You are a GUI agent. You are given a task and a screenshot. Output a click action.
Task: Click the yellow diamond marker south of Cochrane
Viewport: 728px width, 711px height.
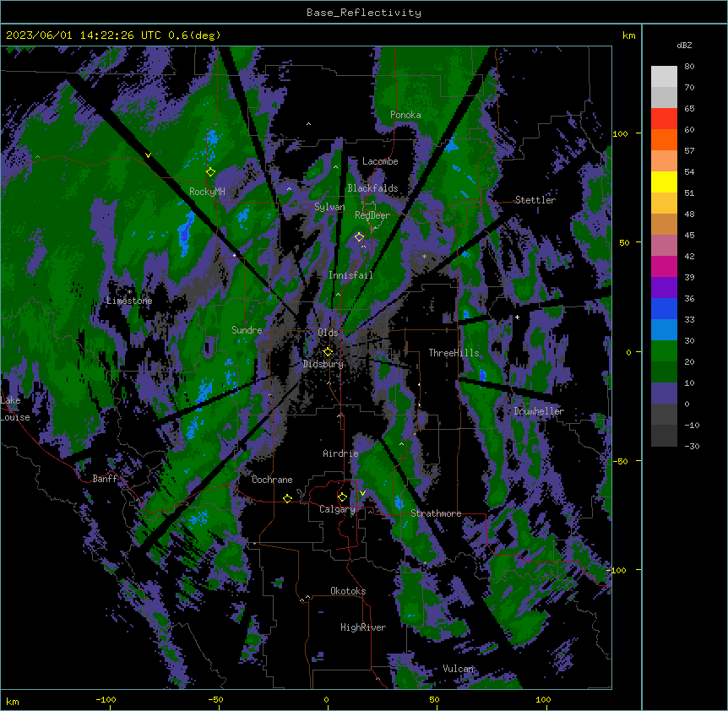click(287, 498)
